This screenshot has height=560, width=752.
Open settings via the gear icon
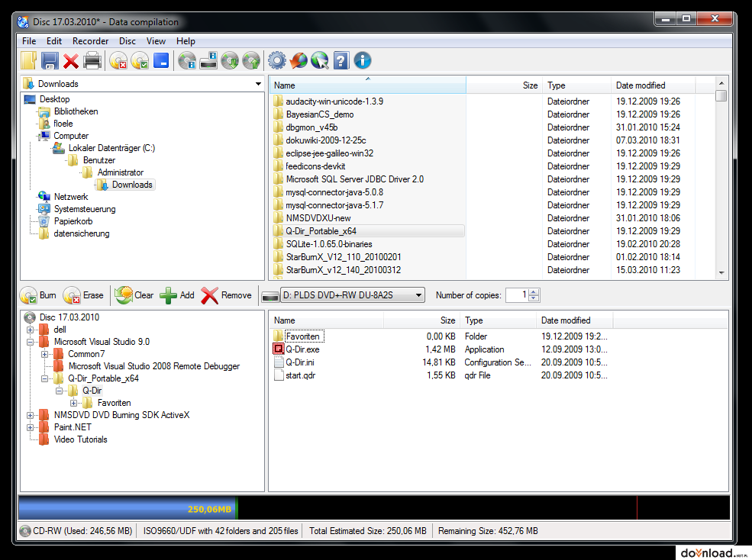[276, 61]
